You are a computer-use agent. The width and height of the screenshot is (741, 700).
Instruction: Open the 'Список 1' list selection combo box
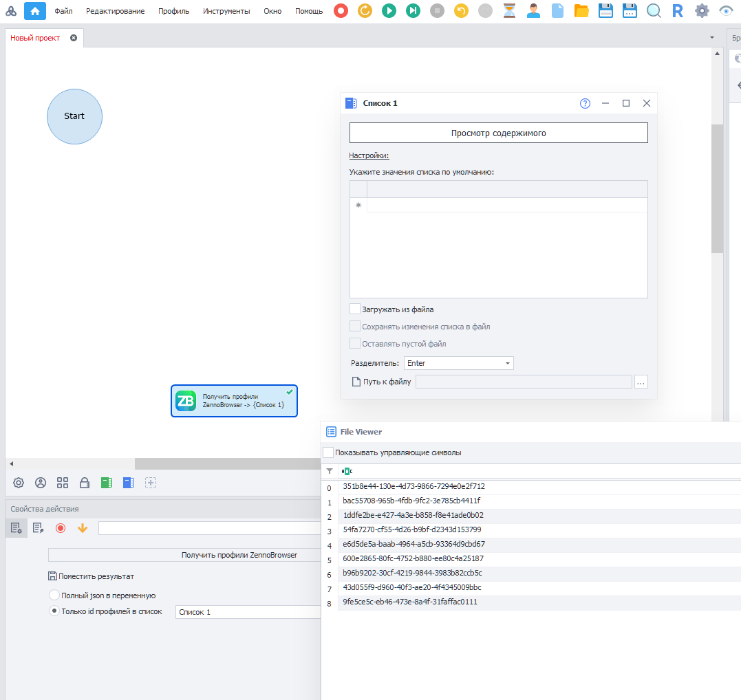[248, 612]
